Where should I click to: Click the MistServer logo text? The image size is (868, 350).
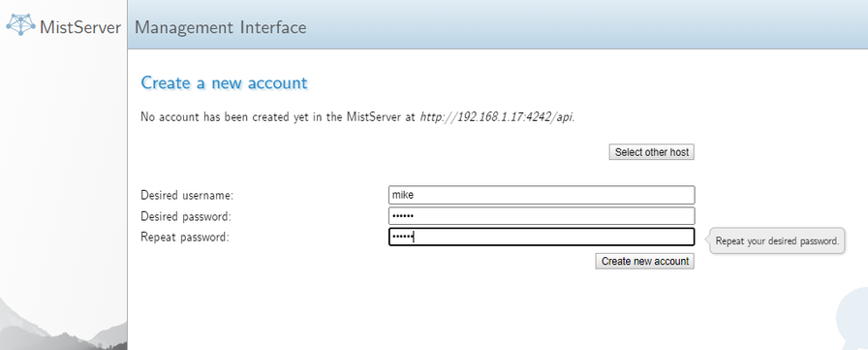coord(80,27)
